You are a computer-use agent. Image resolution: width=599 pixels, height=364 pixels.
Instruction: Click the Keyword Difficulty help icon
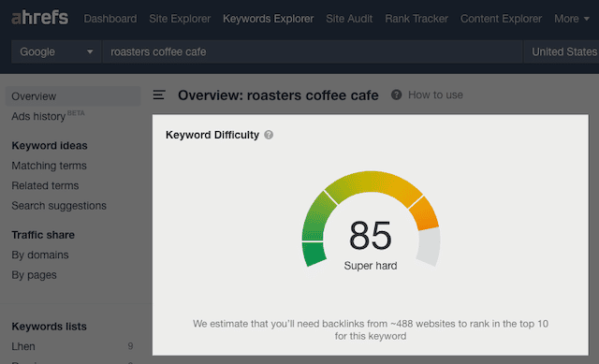point(269,135)
